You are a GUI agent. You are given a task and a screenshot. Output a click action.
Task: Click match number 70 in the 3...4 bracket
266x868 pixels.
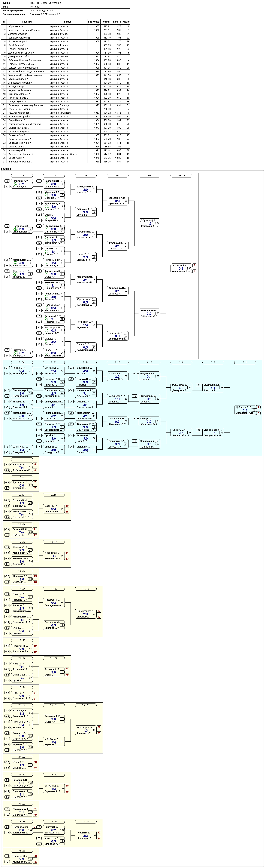(254, 410)
